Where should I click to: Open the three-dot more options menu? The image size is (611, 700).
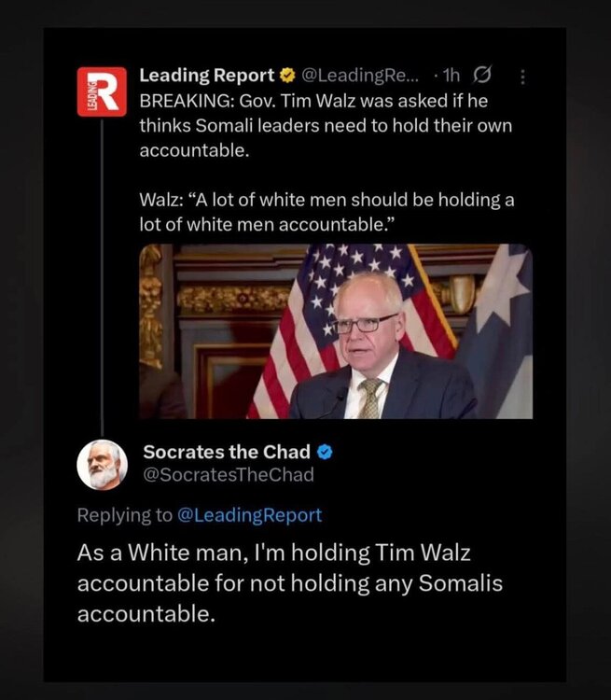[x=523, y=77]
